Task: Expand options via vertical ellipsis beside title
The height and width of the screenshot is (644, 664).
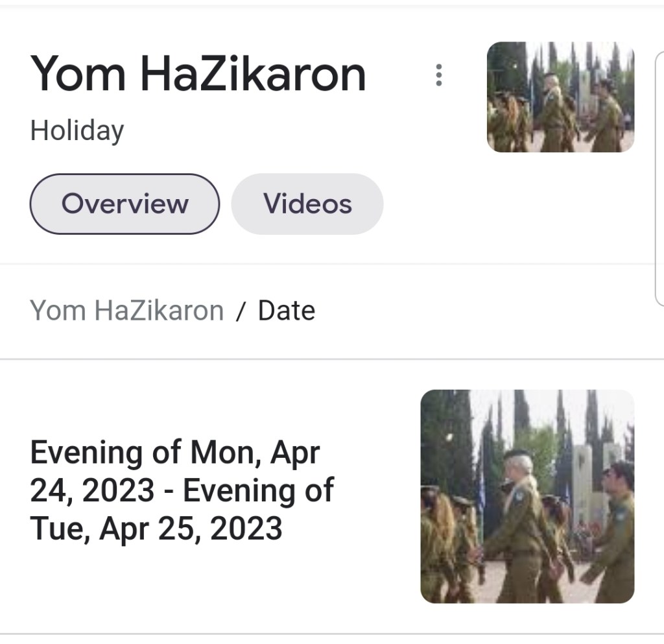Action: (x=439, y=75)
